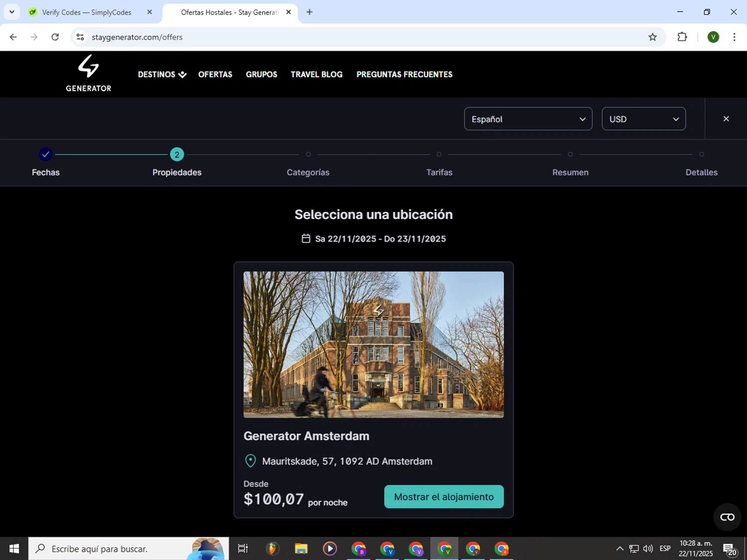747x560 pixels.
Task: Open the media player taskbar icon
Action: 330,549
